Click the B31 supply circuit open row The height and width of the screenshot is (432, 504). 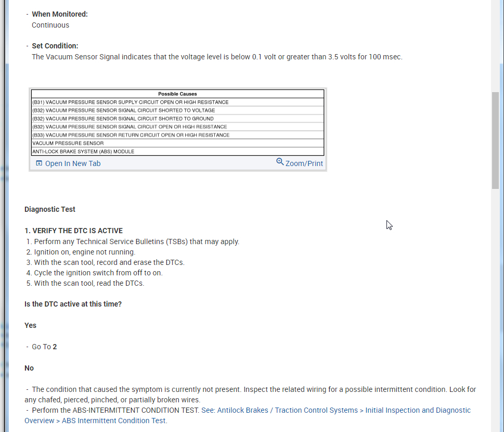pyautogui.click(x=130, y=102)
